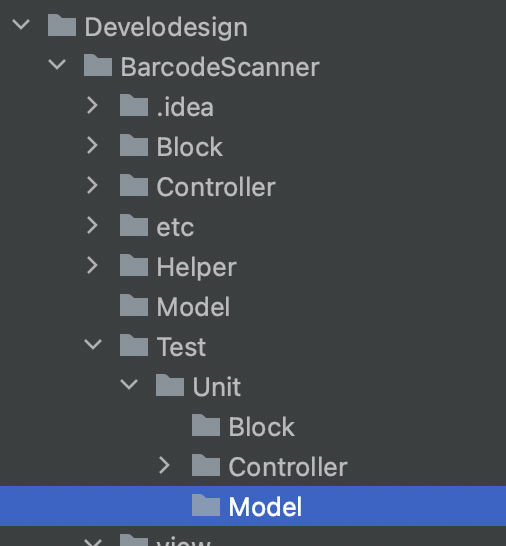
Task: Click the Unit folder icon
Action: tap(170, 385)
